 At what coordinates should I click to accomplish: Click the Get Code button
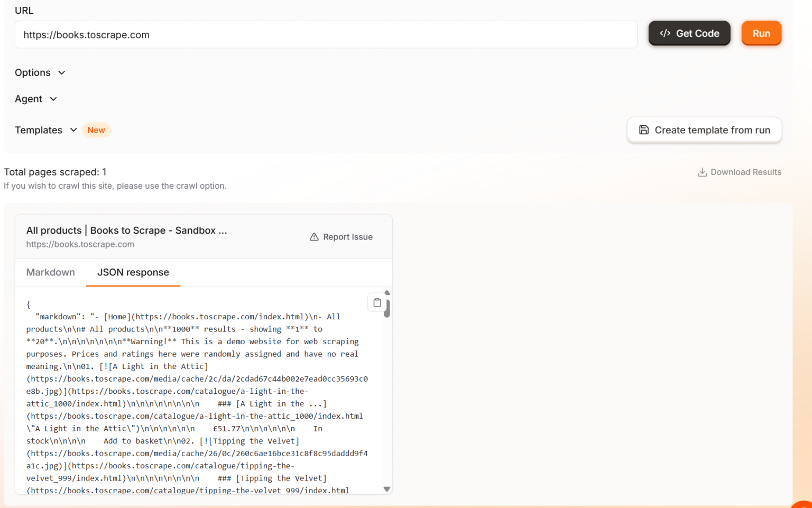689,33
